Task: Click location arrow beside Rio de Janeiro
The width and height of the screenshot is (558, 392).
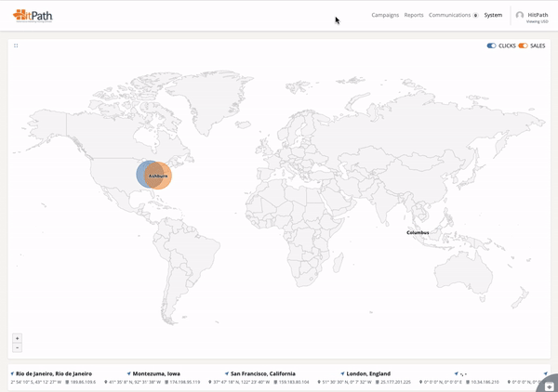Action: pyautogui.click(x=12, y=373)
